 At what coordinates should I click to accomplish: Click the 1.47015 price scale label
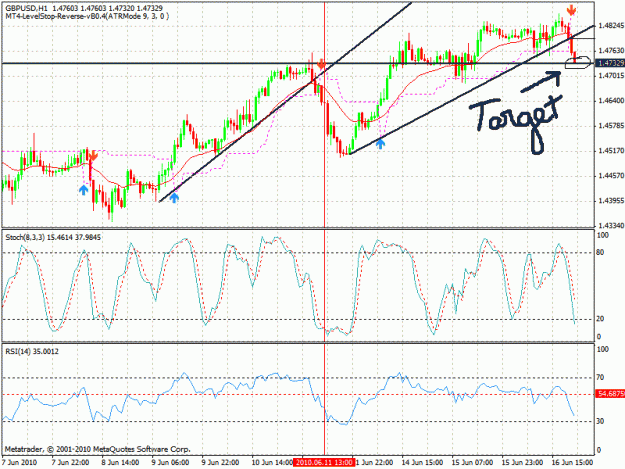pos(610,76)
